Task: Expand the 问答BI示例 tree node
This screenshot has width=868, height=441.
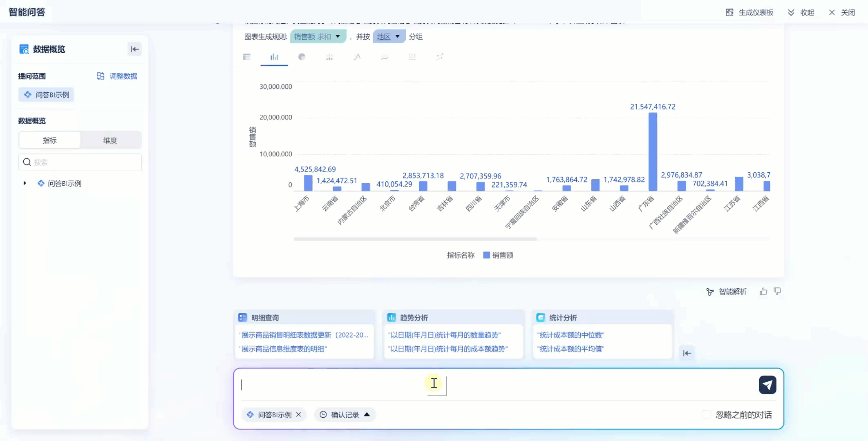Action: (25, 183)
